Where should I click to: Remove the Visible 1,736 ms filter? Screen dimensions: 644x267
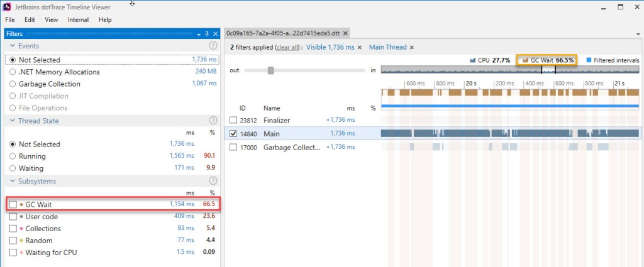[x=360, y=47]
